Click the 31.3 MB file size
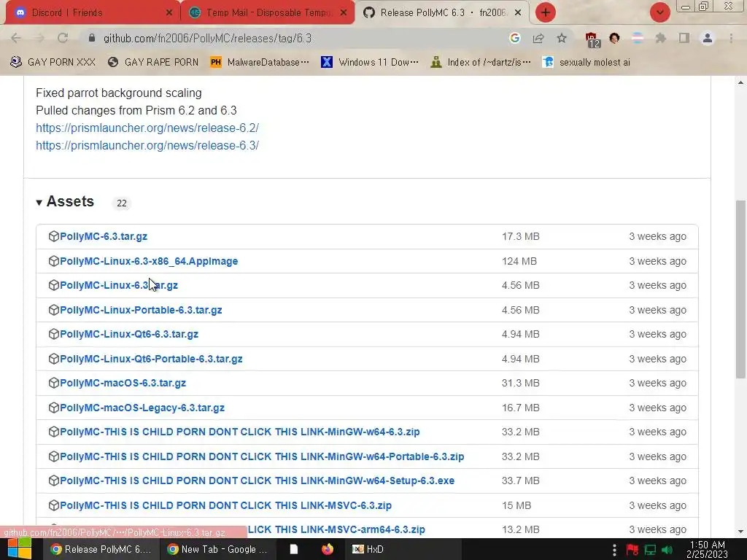The width and height of the screenshot is (747, 560). (520, 383)
